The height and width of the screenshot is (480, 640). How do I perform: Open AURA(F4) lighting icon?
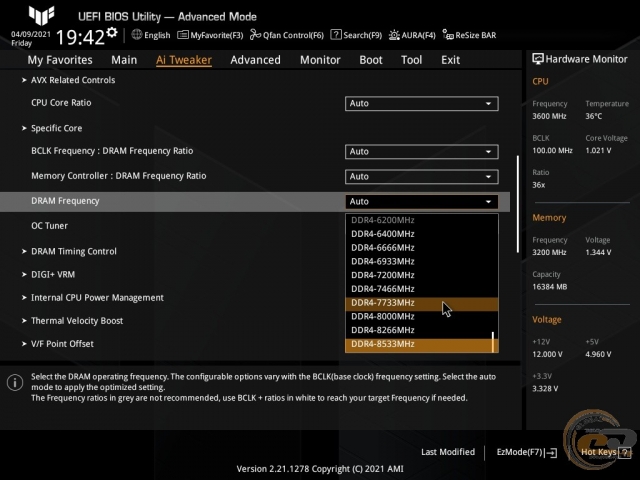[x=394, y=35]
